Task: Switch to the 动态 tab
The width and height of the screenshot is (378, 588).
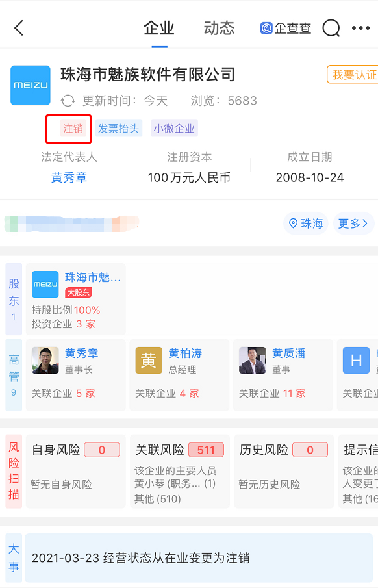Action: [x=219, y=28]
